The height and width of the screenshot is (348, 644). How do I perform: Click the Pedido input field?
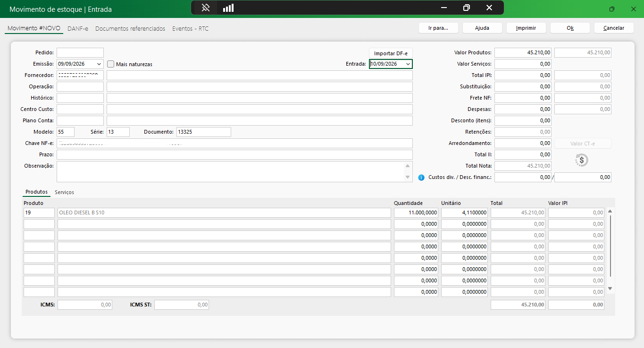pyautogui.click(x=80, y=52)
